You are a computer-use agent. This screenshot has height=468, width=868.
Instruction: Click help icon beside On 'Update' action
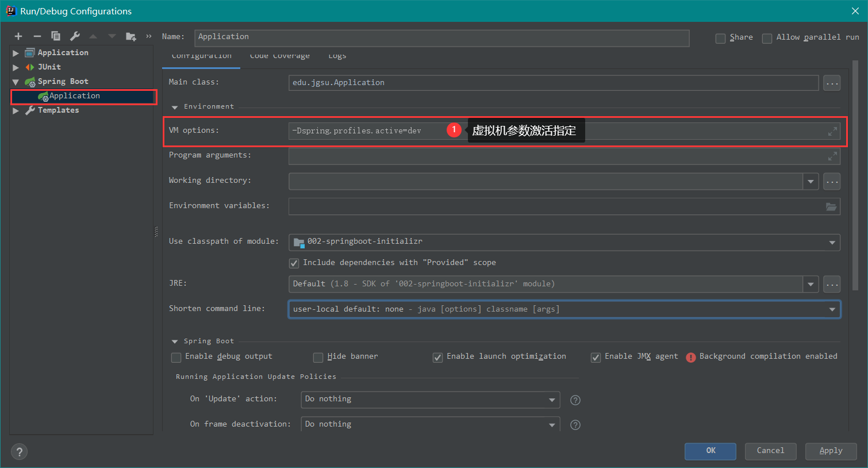tap(575, 400)
